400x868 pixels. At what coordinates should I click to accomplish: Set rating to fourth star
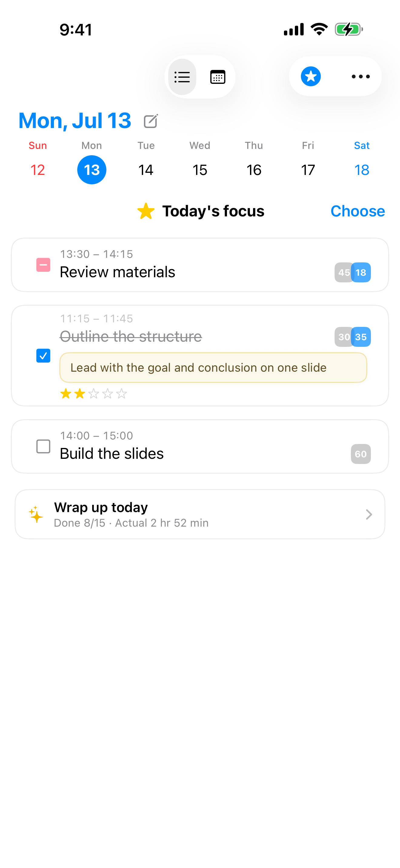(x=107, y=393)
